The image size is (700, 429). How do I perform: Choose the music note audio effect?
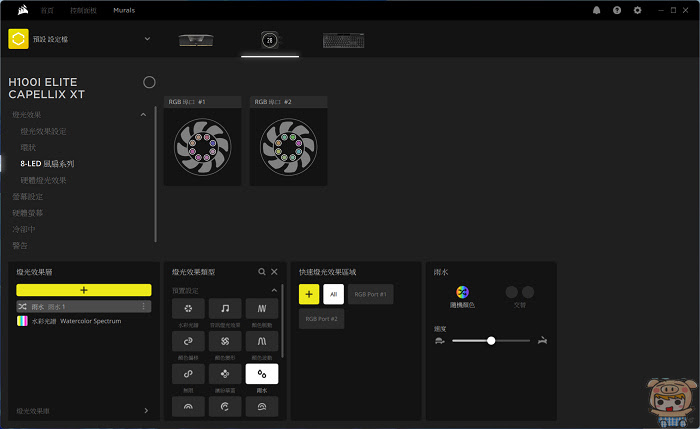225,308
